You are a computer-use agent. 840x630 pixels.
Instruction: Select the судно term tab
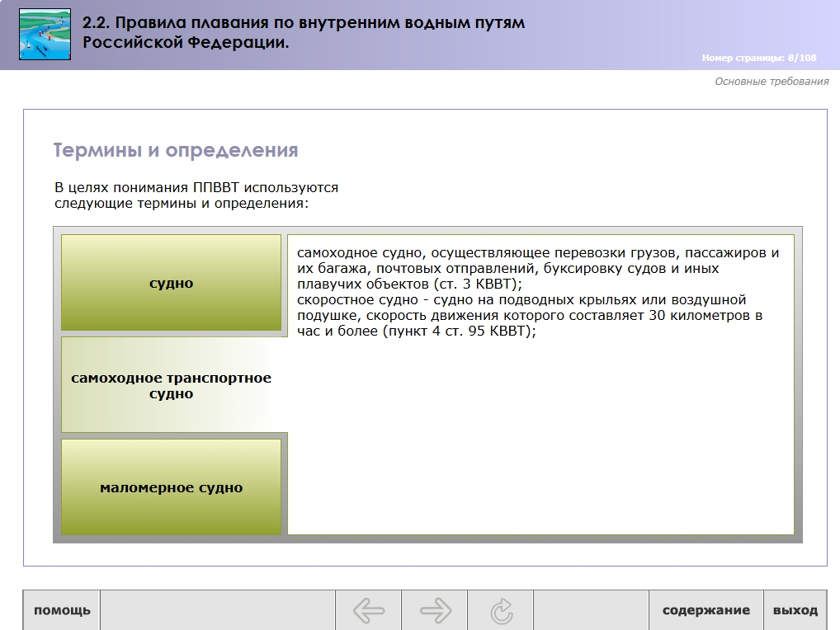click(x=172, y=283)
